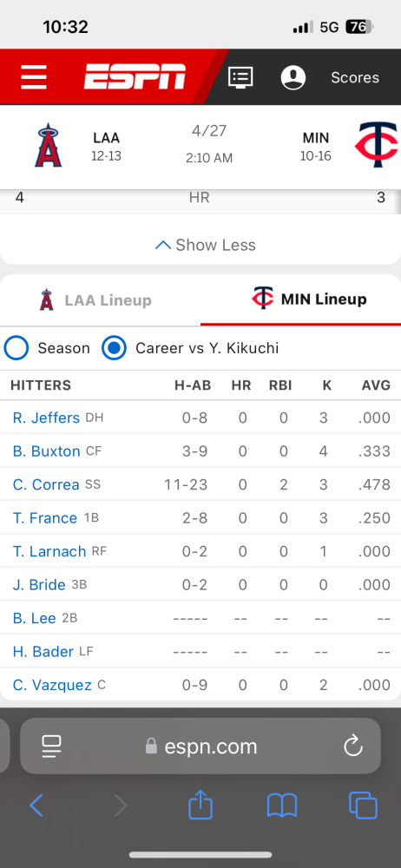The height and width of the screenshot is (868, 401).
Task: Open the watch listings TV icon
Action: tap(241, 77)
